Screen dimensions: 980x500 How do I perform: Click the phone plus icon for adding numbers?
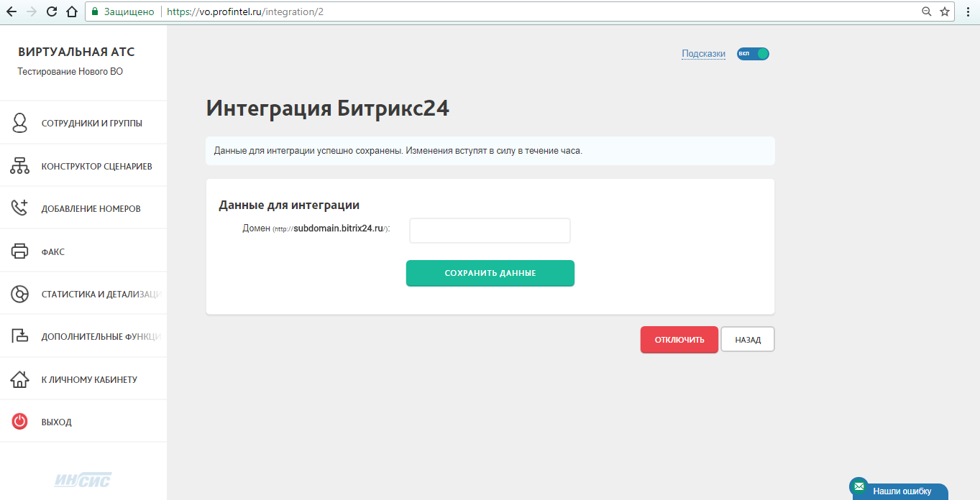pos(19,208)
